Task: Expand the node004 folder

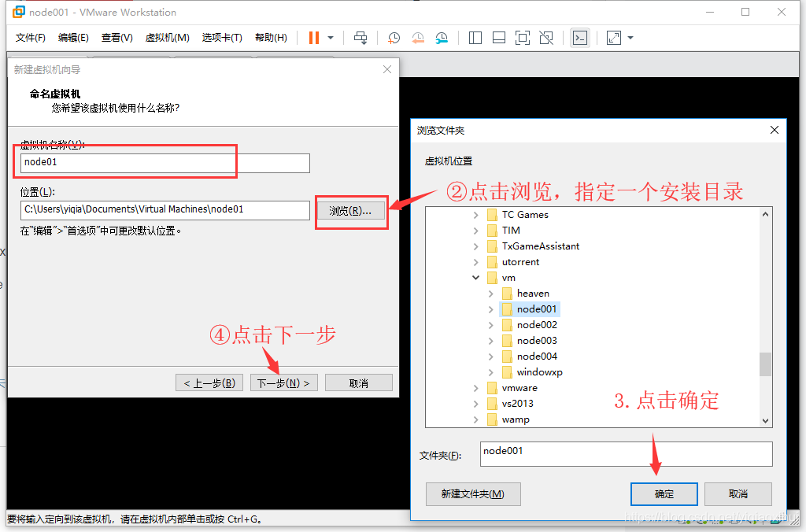Action: click(x=490, y=357)
